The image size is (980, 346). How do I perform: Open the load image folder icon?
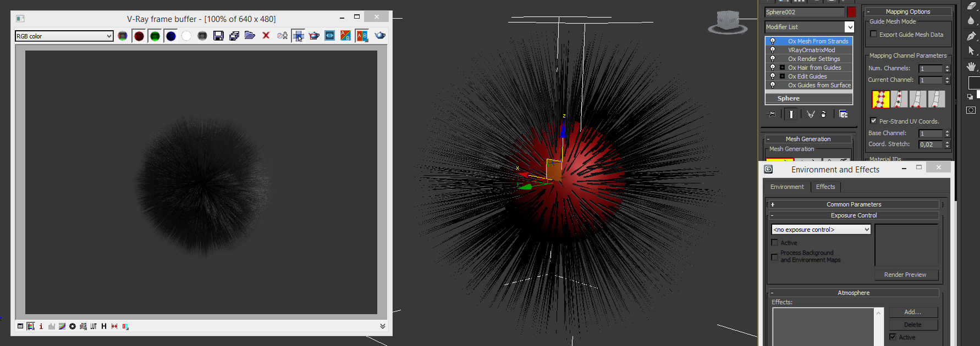coord(250,36)
